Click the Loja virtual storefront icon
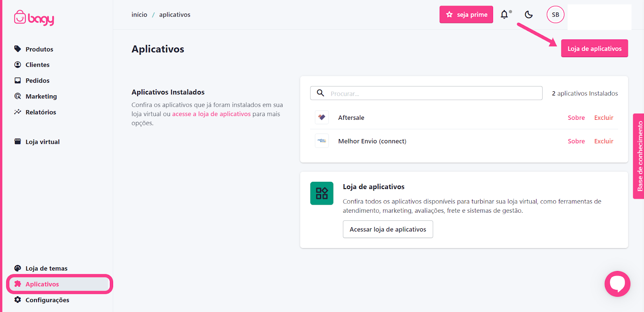The width and height of the screenshot is (644, 312). pos(18,142)
